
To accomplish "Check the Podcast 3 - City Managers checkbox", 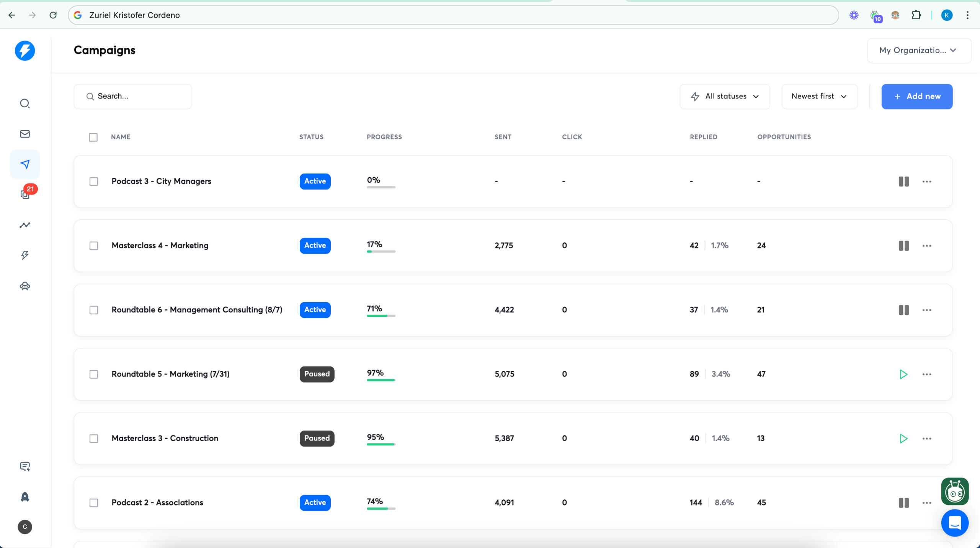I will point(94,182).
